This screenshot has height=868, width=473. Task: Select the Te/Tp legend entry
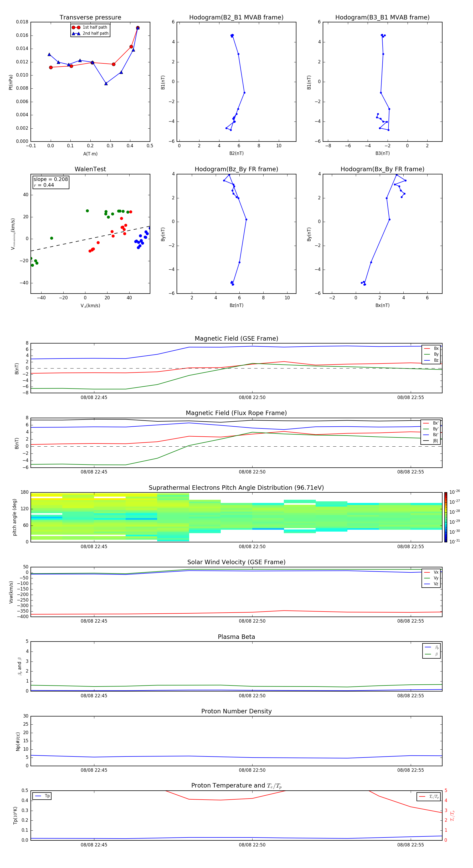pos(429,797)
